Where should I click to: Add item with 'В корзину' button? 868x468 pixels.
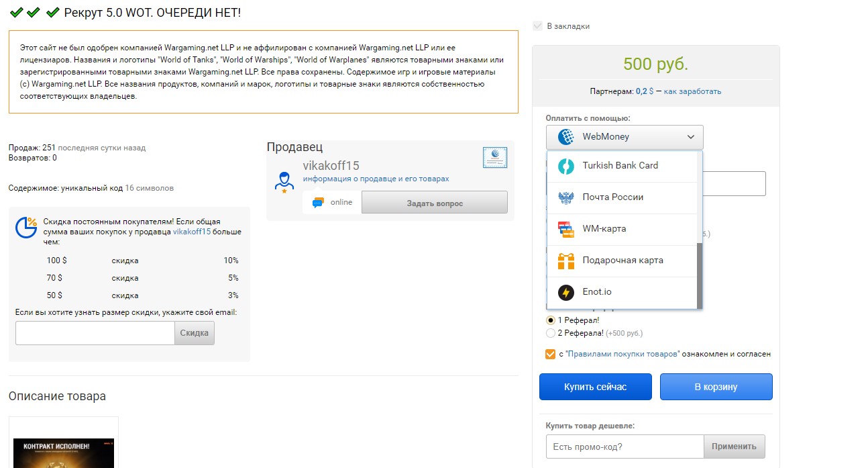(x=716, y=387)
